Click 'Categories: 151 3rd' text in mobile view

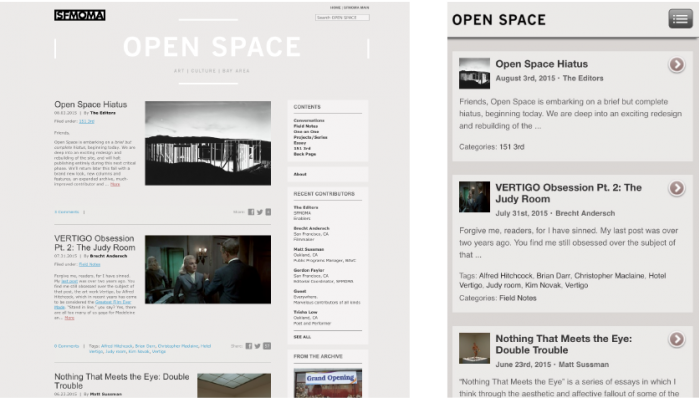492,147
